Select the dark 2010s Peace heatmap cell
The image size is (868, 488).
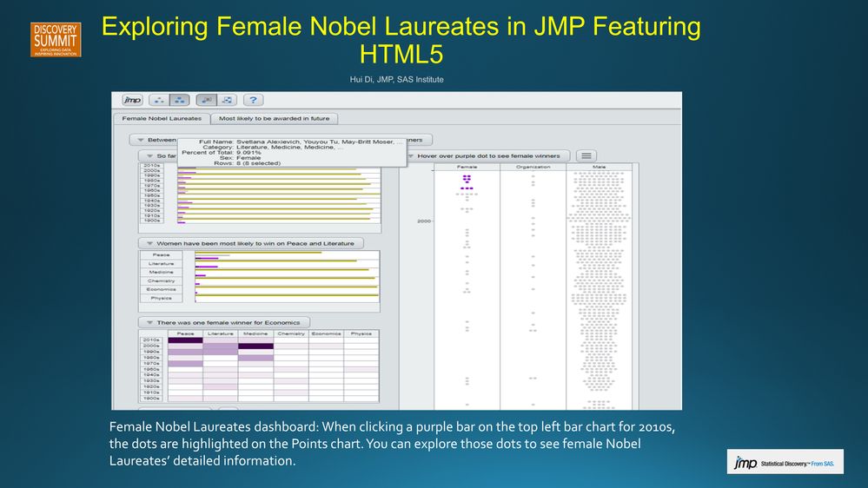coord(185,340)
